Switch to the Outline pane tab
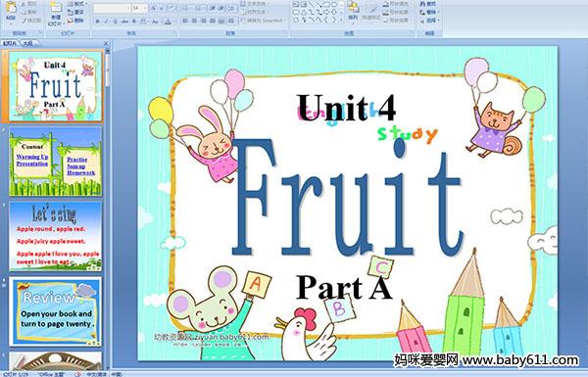Image resolution: width=588 pixels, height=377 pixels. (28, 43)
